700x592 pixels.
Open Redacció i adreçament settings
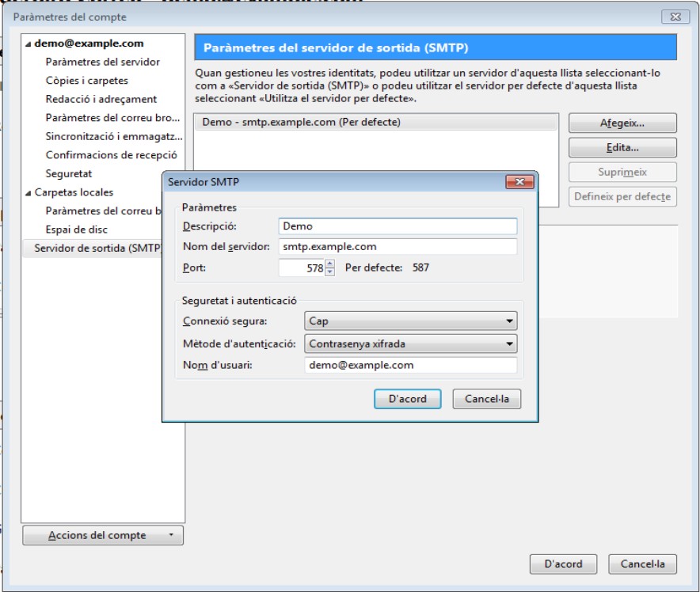point(101,99)
